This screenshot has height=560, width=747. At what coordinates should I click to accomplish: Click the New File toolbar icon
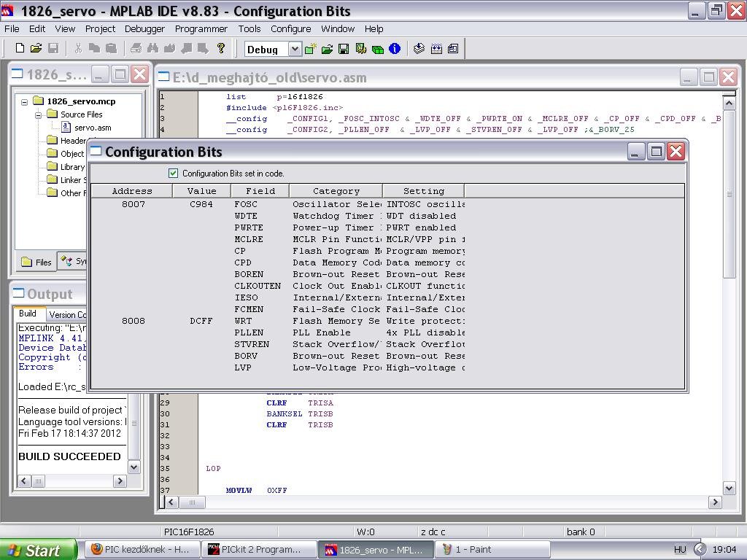point(20,48)
